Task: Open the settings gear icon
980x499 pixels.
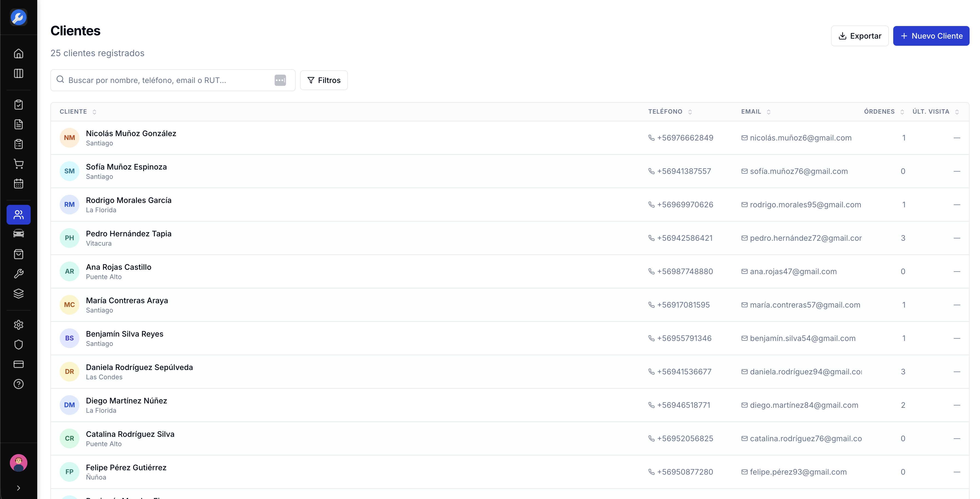Action: [18, 325]
